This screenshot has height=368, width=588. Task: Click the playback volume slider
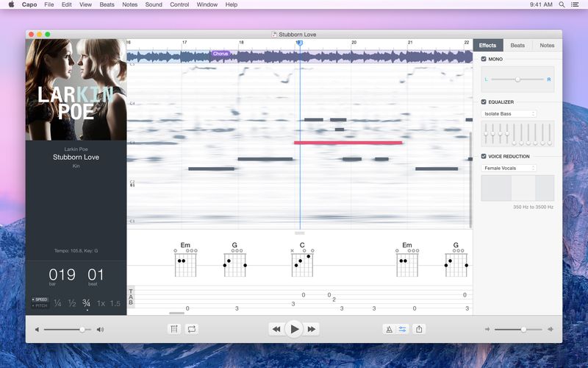pos(68,330)
